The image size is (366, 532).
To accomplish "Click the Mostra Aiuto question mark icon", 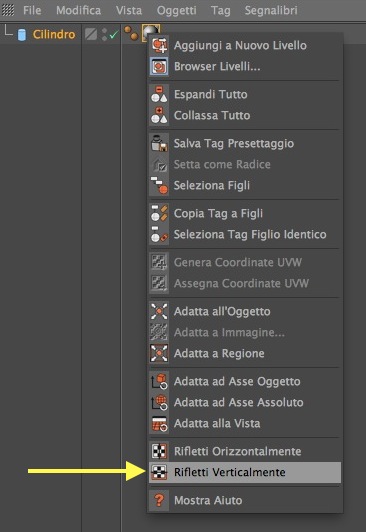I will coord(159,500).
